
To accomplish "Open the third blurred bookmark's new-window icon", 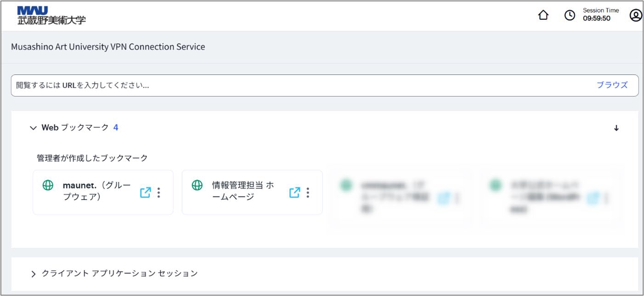I will [444, 198].
